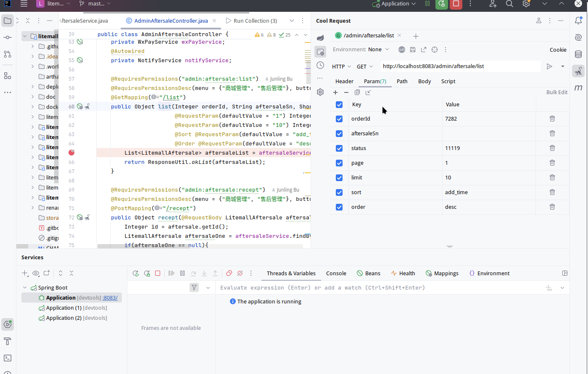Switch to the Header tab
The height and width of the screenshot is (374, 588).
[344, 82]
